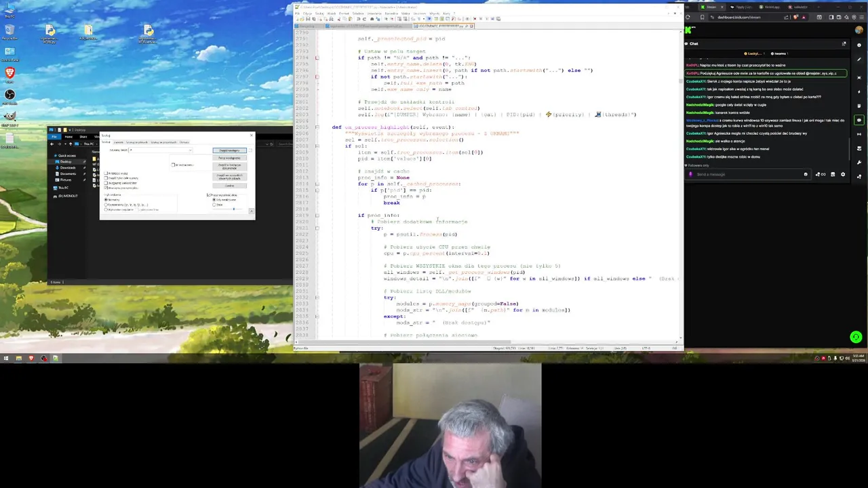Open the browser hamburger menu
This screenshot has height=488, width=868.
pos(862,17)
